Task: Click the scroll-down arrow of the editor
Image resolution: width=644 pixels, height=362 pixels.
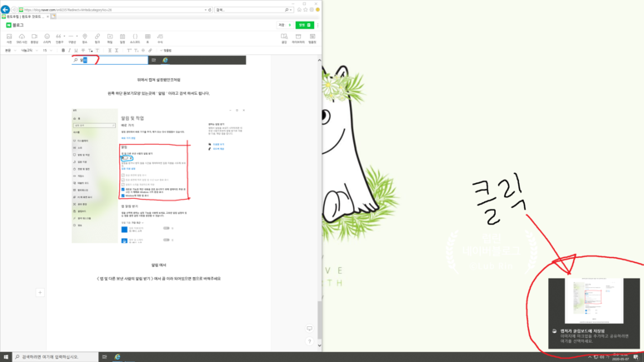Action: 320,345
